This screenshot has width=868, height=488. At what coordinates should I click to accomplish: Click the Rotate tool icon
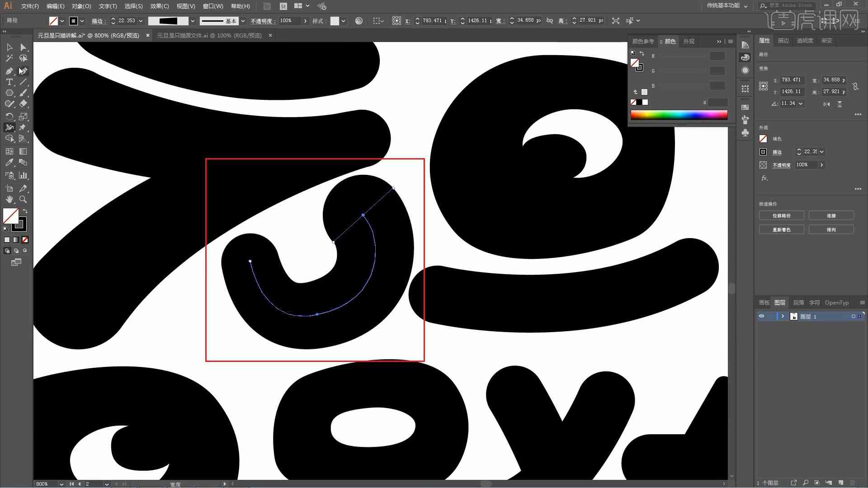point(9,116)
